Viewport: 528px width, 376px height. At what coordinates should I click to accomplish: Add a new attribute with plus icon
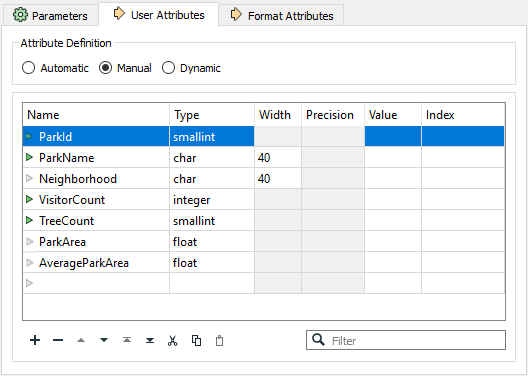pos(35,340)
